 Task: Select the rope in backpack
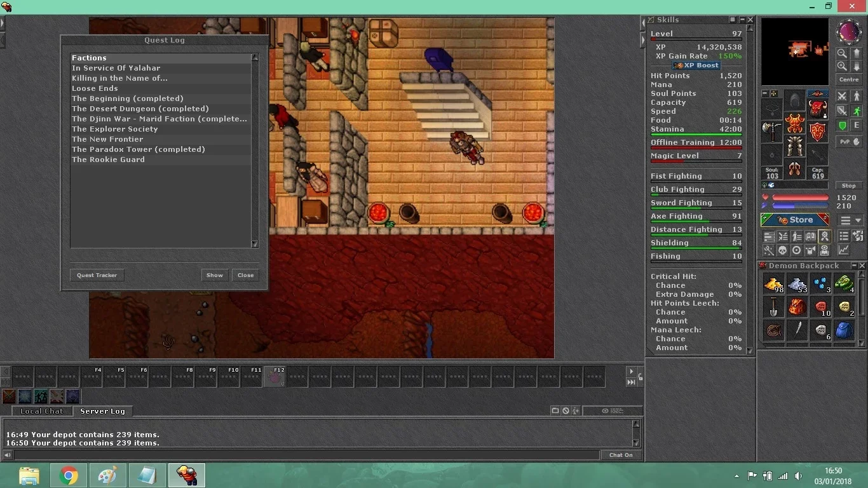pyautogui.click(x=774, y=331)
